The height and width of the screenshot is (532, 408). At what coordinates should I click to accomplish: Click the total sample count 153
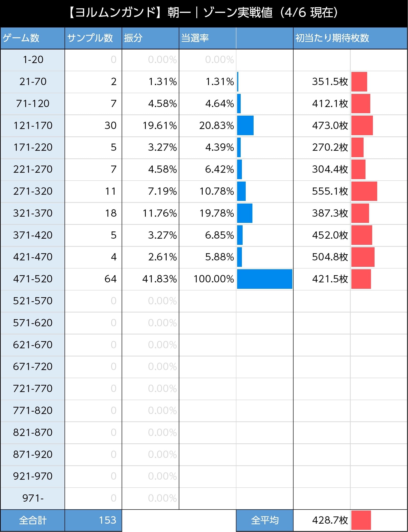click(107, 520)
